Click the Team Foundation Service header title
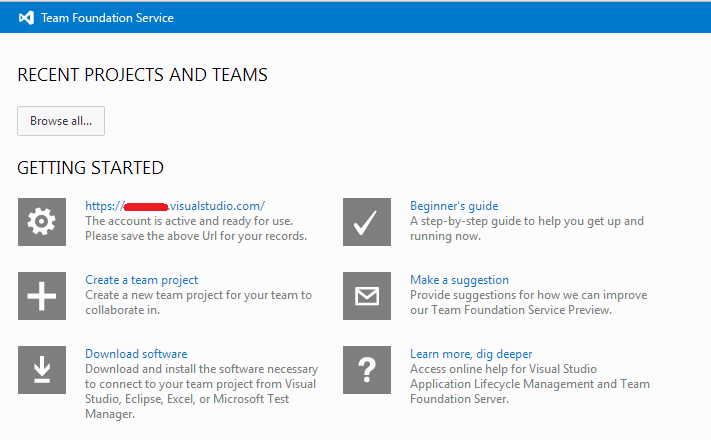711x440 pixels. pyautogui.click(x=107, y=18)
